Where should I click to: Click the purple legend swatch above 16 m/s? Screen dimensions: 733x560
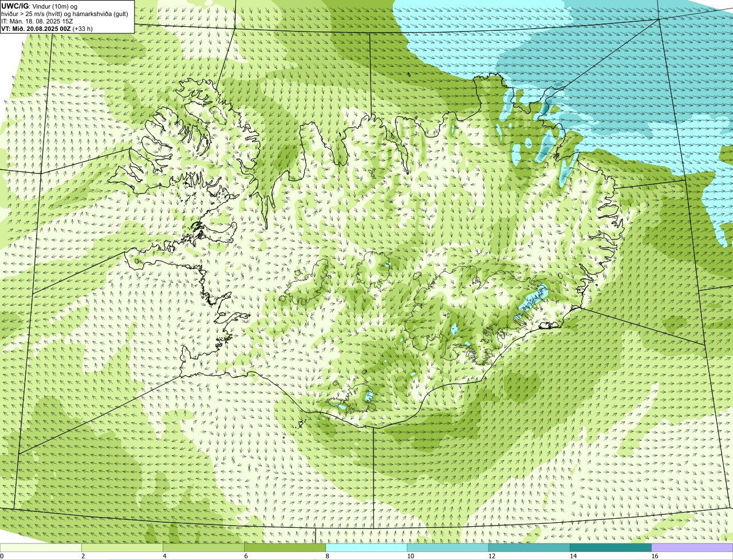[692, 548]
